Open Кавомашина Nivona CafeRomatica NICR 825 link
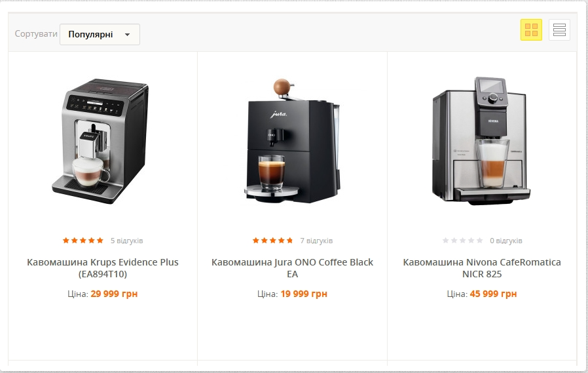Image resolution: width=588 pixels, height=373 pixels. click(482, 268)
